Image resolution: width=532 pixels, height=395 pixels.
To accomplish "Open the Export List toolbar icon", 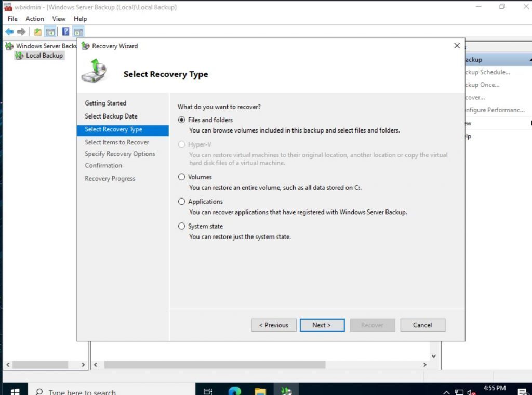I will pos(37,31).
